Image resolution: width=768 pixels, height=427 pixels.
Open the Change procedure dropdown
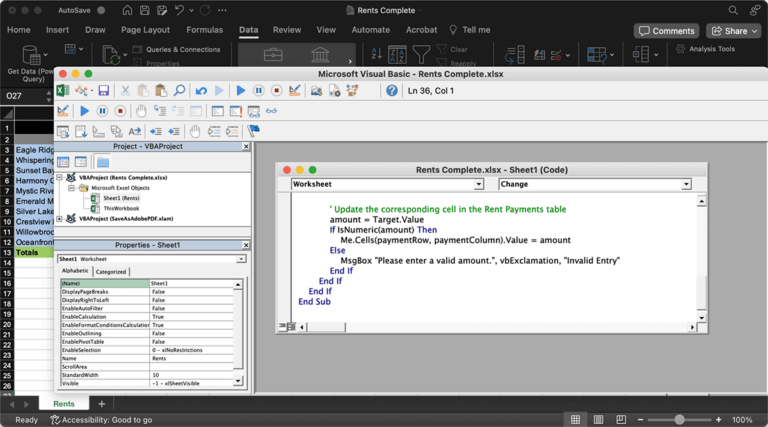click(x=686, y=184)
